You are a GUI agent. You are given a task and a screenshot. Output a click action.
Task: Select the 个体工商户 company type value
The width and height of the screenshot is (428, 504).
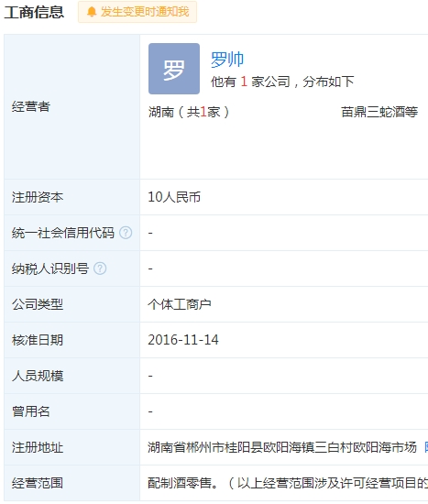[x=179, y=304]
